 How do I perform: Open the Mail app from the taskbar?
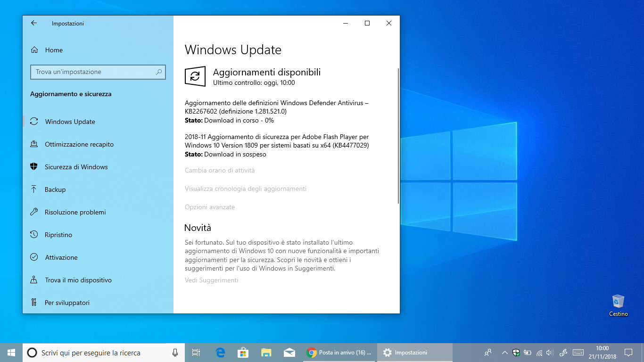289,353
